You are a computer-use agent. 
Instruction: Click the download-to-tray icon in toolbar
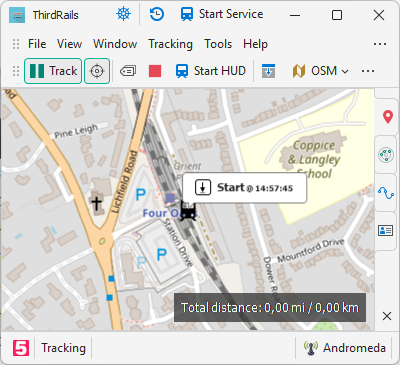point(268,71)
